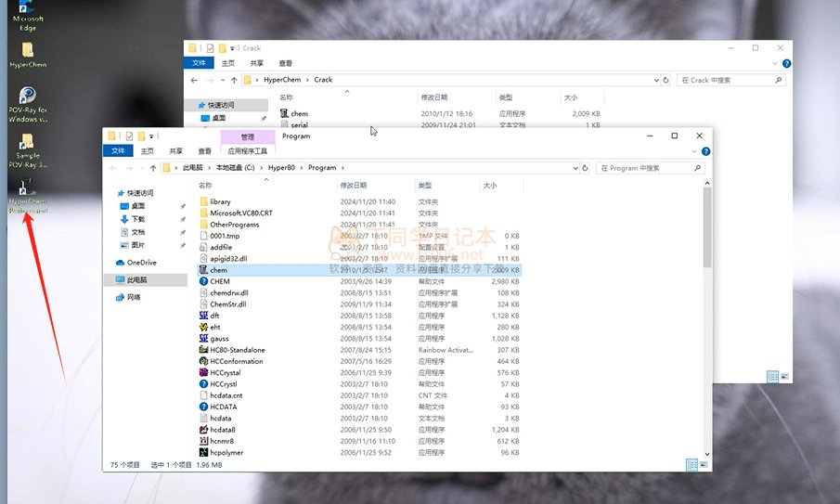The width and height of the screenshot is (840, 504).
Task: Switch to details view in Program window
Action: coord(690,464)
